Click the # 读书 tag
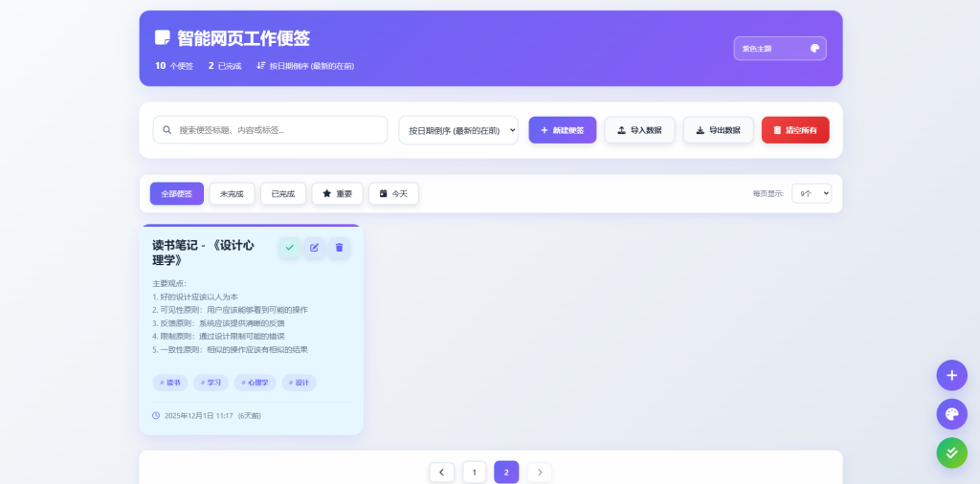This screenshot has width=980, height=484. (x=170, y=383)
